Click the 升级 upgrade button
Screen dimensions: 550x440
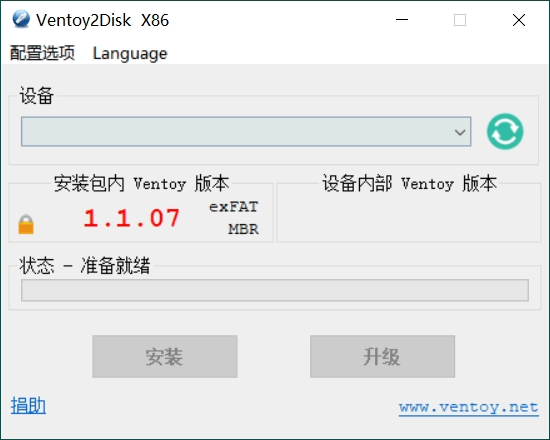point(382,356)
